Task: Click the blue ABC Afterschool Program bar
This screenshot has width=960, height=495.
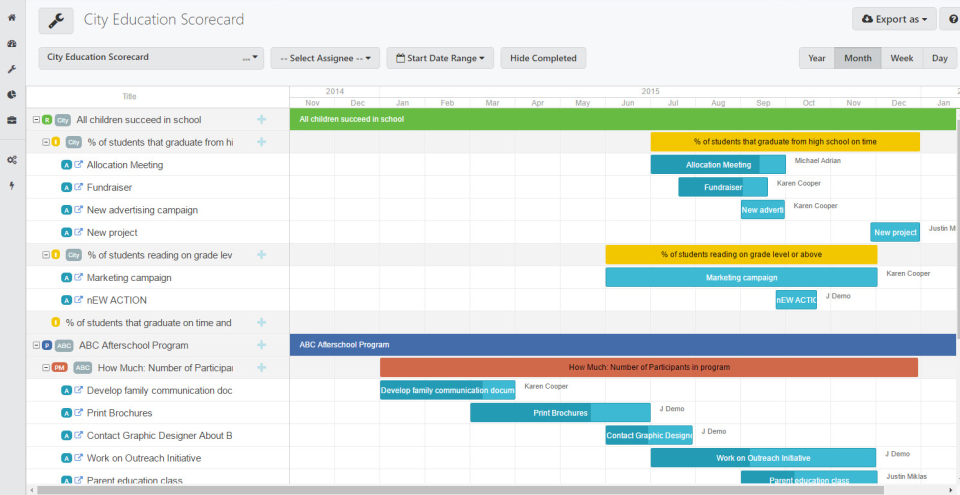Action: click(x=623, y=345)
